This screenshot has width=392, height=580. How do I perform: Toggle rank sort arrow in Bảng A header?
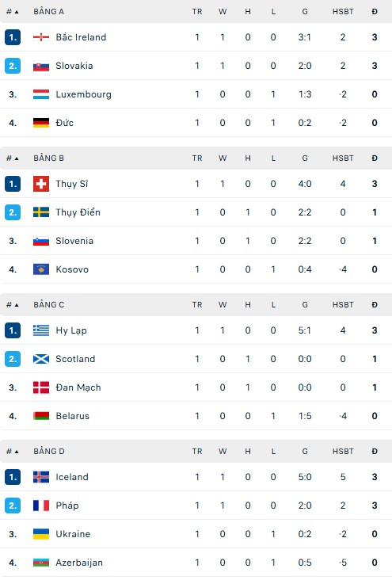pos(17,12)
